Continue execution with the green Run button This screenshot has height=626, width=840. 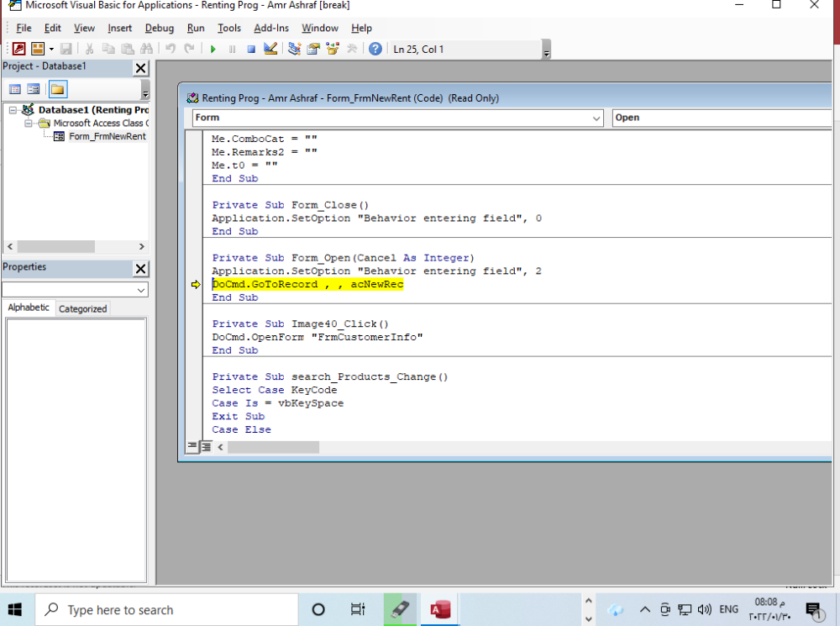(213, 50)
